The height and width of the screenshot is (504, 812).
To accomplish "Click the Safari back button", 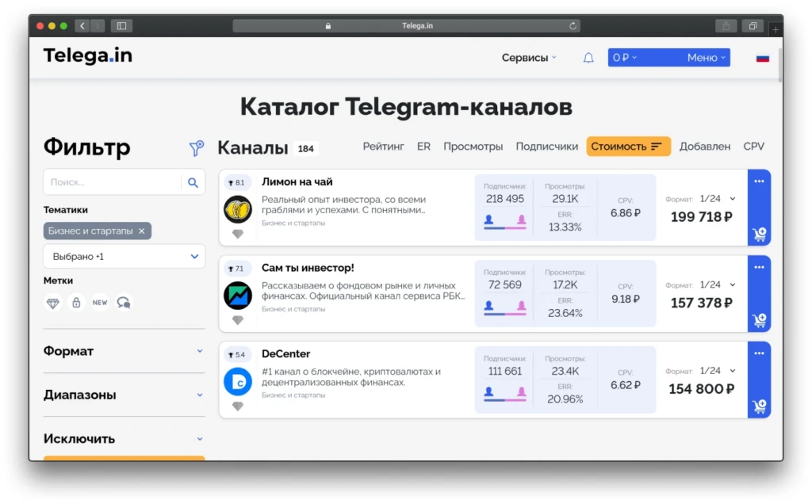I will pyautogui.click(x=82, y=25).
